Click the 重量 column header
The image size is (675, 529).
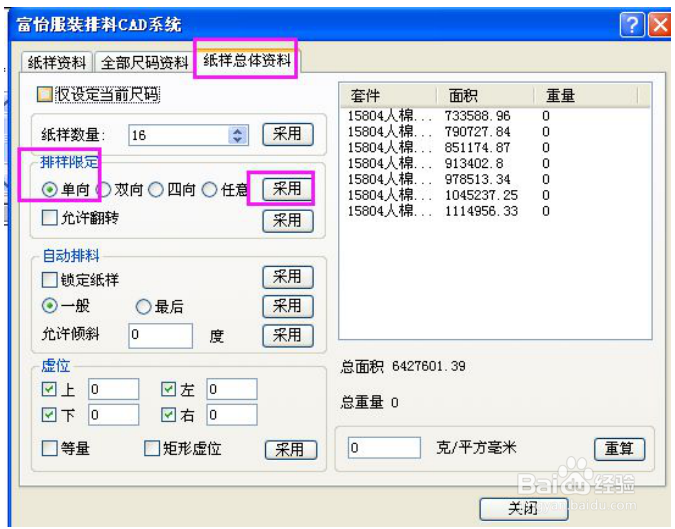[585, 96]
